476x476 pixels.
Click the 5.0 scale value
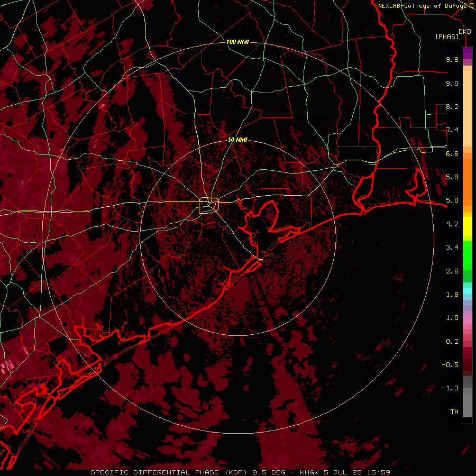tap(452, 200)
